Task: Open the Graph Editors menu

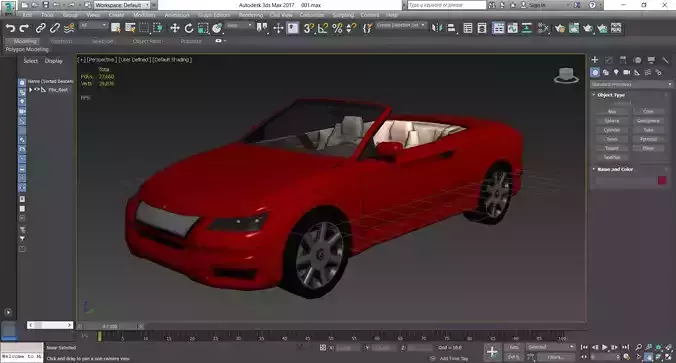Action: [x=214, y=15]
